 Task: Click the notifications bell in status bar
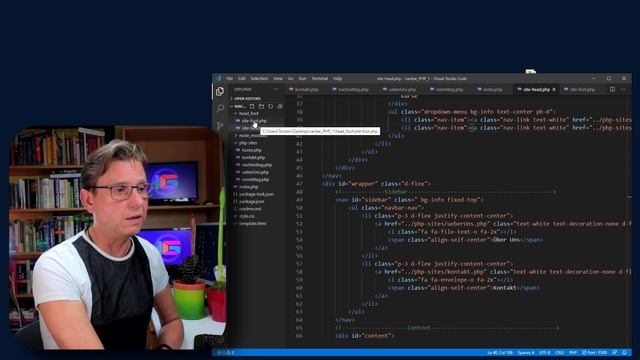point(624,352)
